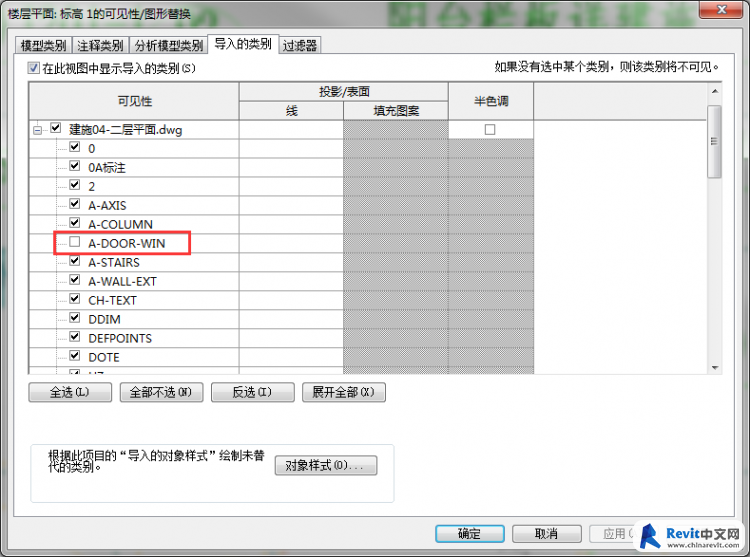
Task: Uncheck the DDIM layer checkbox
Action: 75,317
